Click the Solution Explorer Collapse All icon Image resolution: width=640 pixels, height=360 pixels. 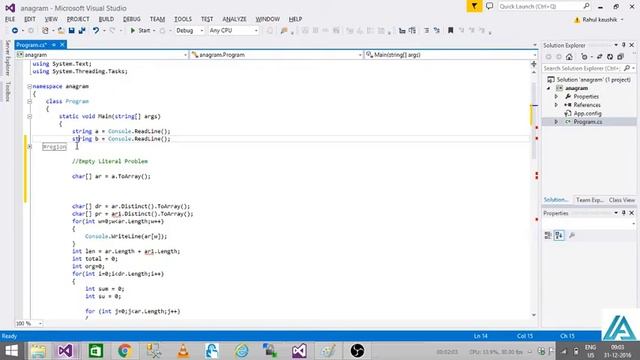[620, 57]
